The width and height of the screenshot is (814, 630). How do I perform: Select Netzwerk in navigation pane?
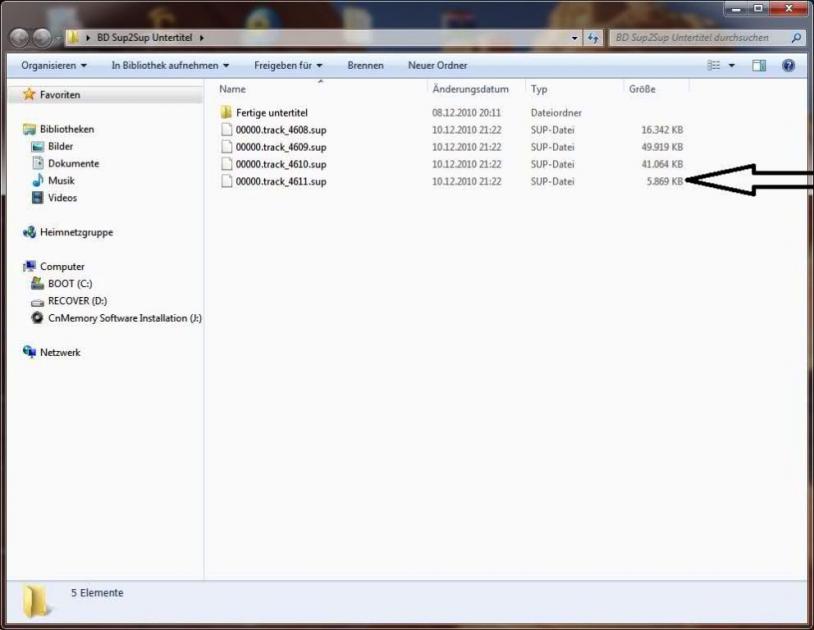pyautogui.click(x=60, y=352)
